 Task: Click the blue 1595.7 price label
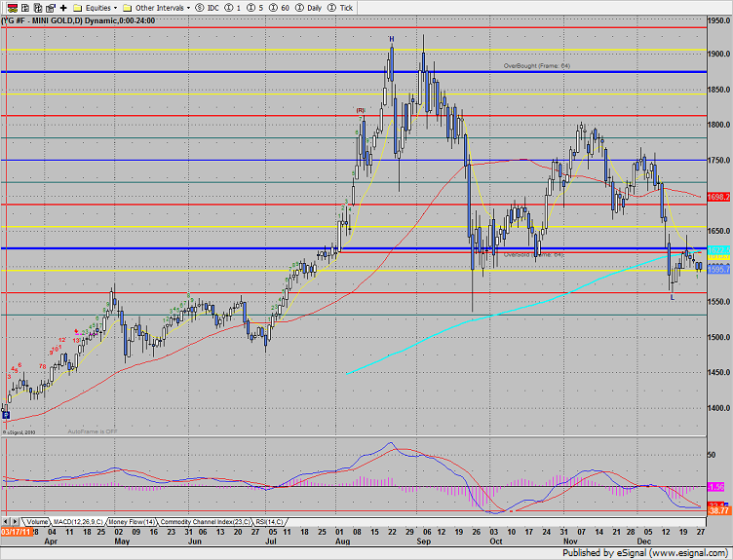pyautogui.click(x=719, y=270)
